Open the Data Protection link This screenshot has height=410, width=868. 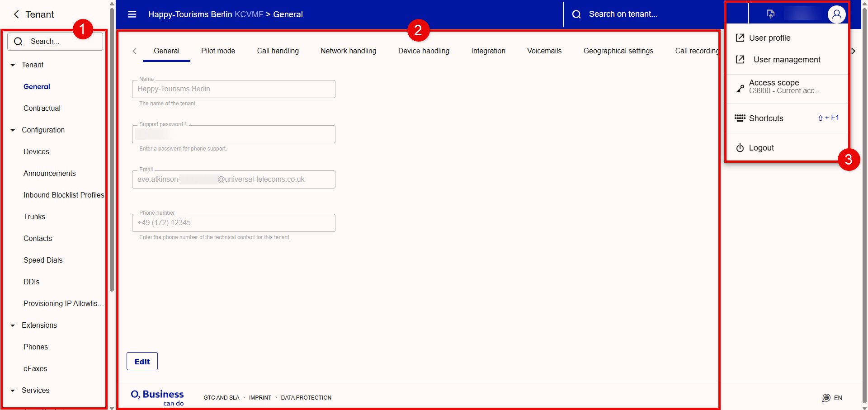306,398
